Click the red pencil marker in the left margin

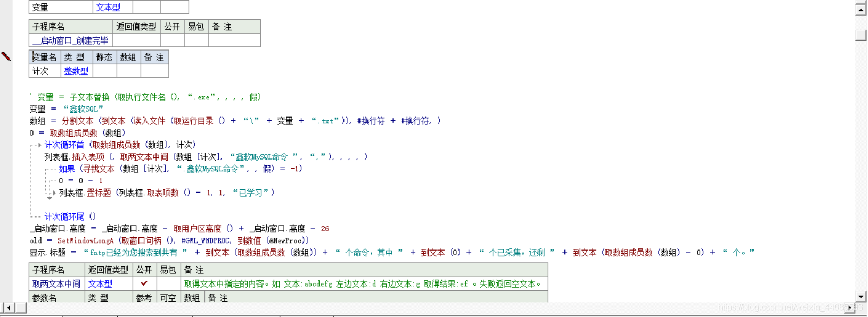[x=6, y=56]
